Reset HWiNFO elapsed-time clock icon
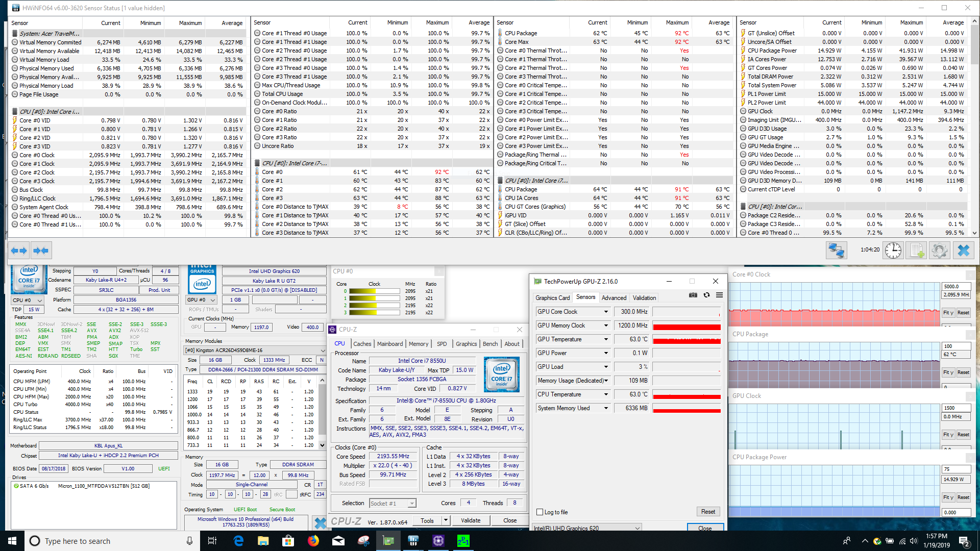This screenshot has width=980, height=551. 893,251
